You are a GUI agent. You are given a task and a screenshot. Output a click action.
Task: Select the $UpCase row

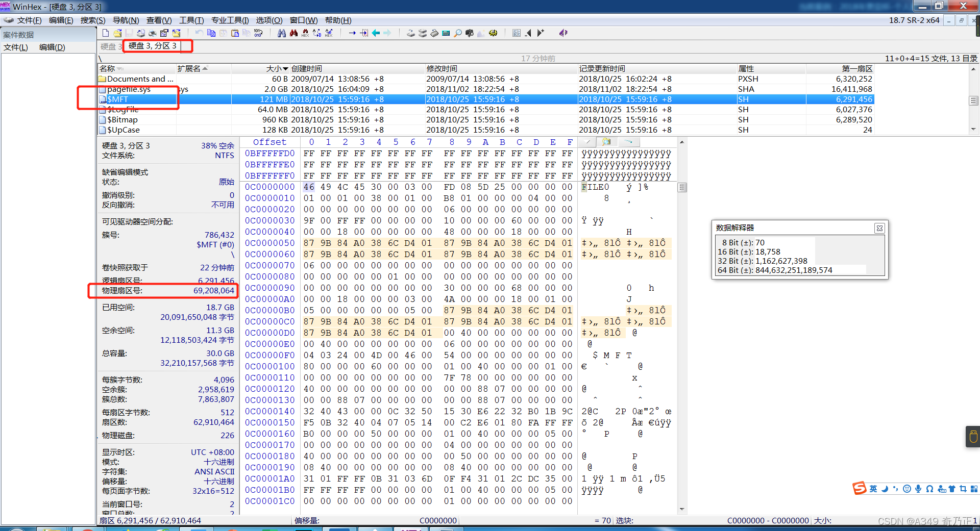coord(486,130)
